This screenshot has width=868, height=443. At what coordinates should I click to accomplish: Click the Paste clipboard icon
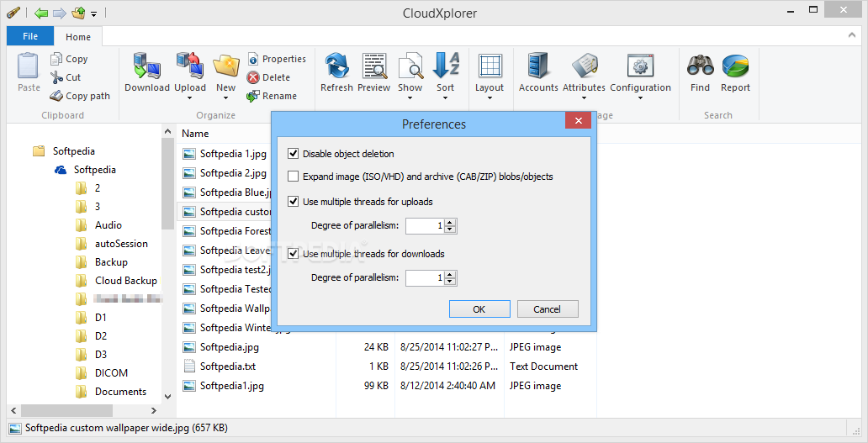click(29, 66)
